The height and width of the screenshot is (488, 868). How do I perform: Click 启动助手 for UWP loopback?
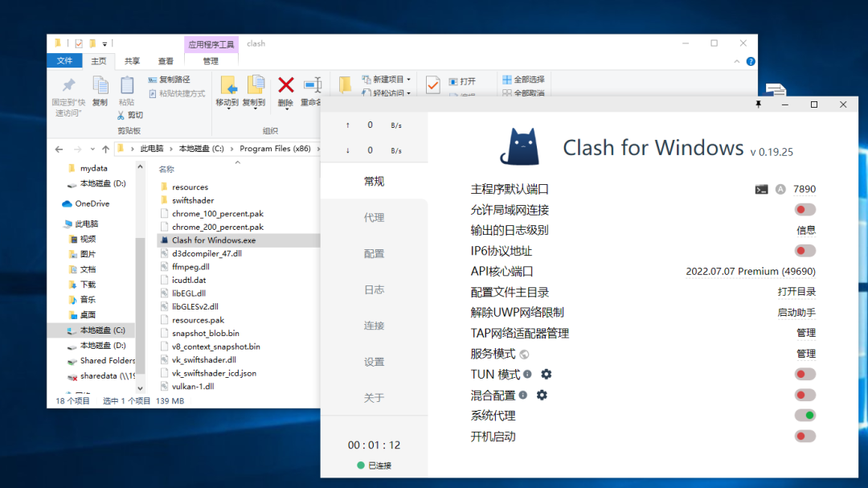click(x=796, y=313)
